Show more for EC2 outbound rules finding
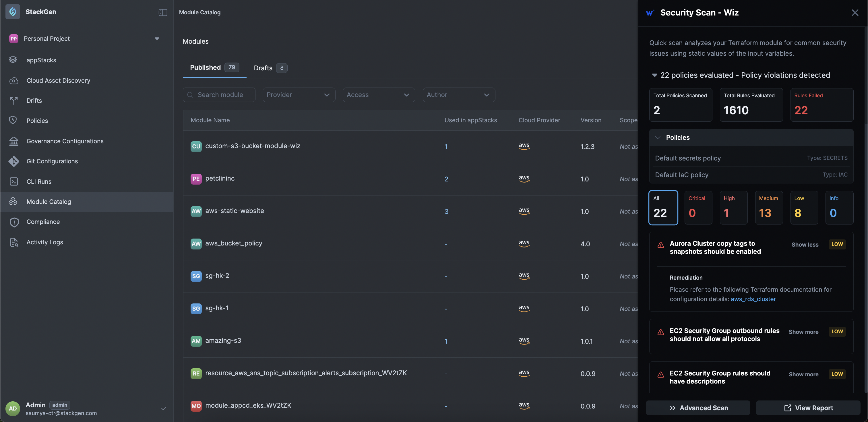868x422 pixels. pyautogui.click(x=803, y=332)
